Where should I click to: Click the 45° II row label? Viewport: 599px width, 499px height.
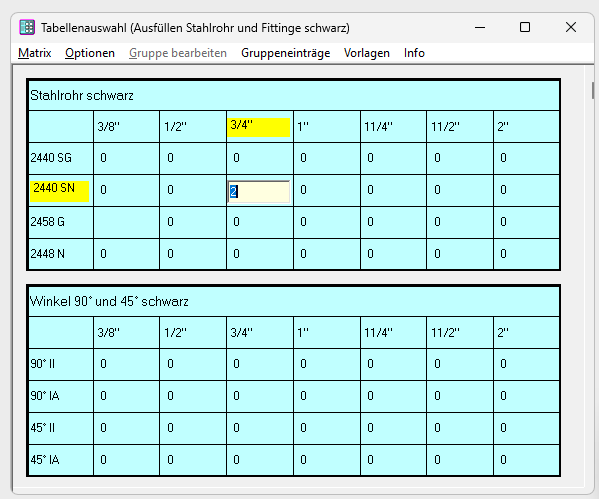[x=61, y=428]
